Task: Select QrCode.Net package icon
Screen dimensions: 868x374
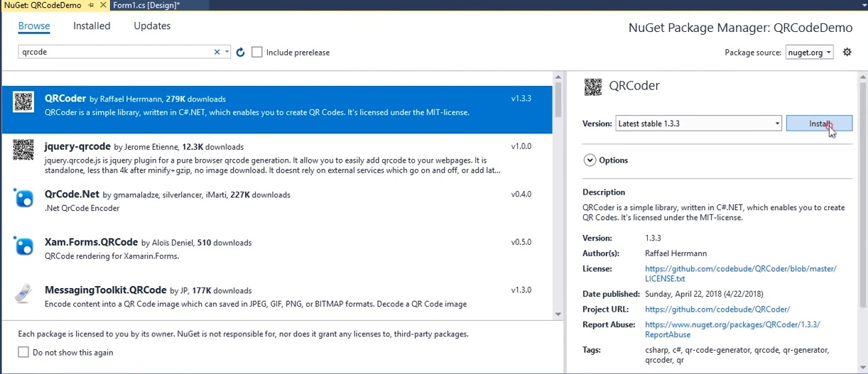Action: click(23, 197)
